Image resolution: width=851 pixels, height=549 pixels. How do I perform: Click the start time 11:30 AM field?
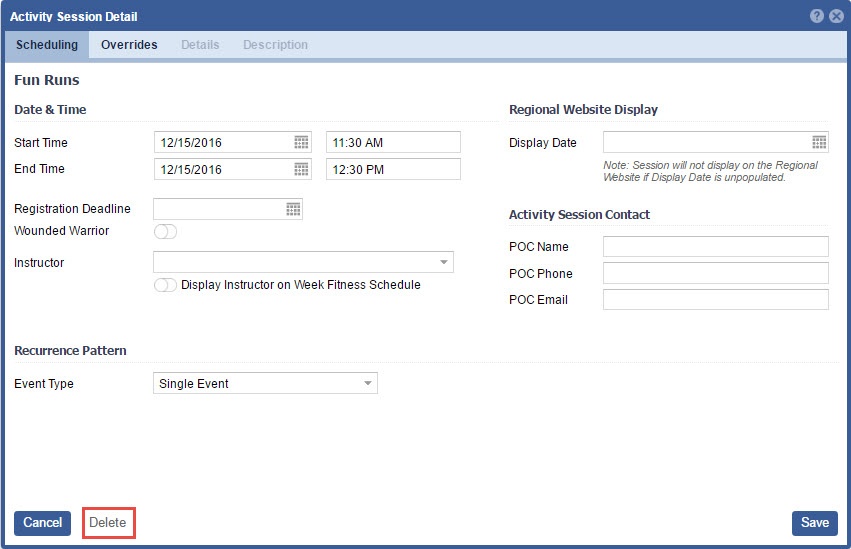pos(393,143)
